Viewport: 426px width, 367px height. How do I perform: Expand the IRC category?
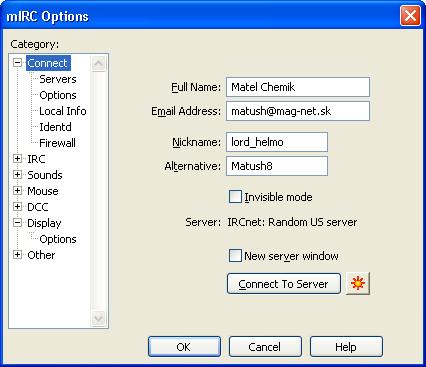point(17,159)
